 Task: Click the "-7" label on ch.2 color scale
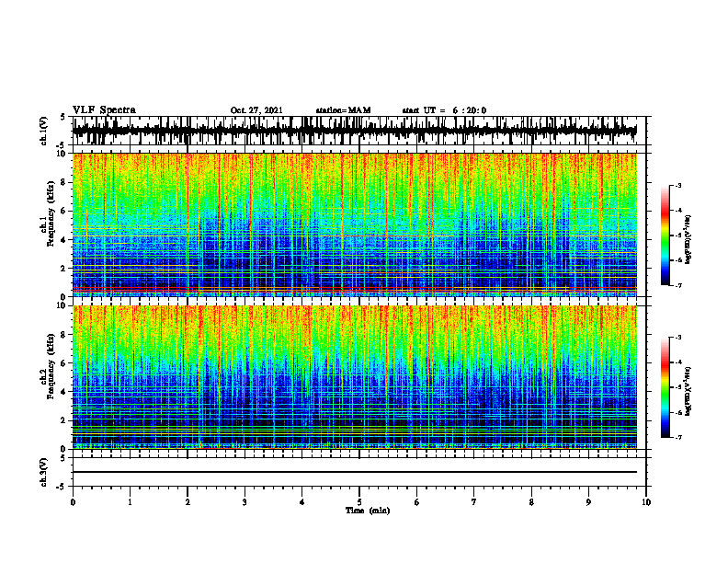click(x=678, y=438)
